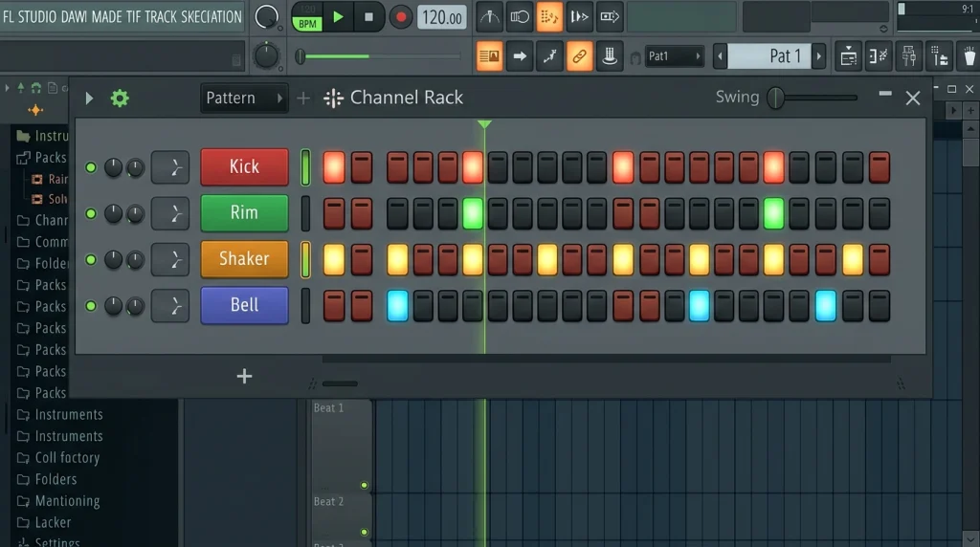Select the Shaker channel button

coord(244,259)
